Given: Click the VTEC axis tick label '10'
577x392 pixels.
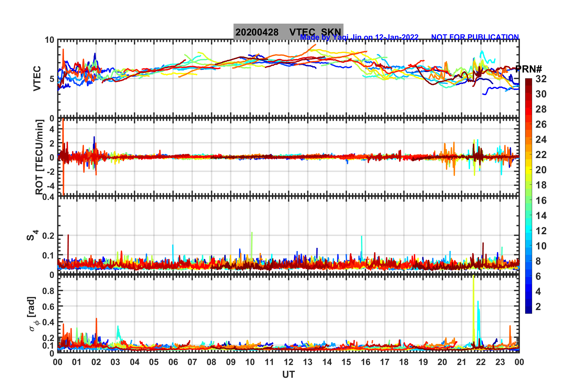Looking at the screenshot, I should pos(49,40).
